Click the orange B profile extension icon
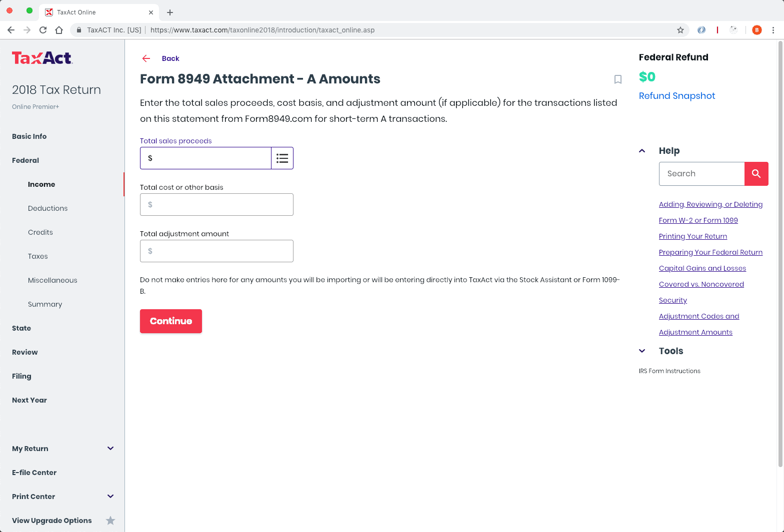784x532 pixels. click(757, 30)
